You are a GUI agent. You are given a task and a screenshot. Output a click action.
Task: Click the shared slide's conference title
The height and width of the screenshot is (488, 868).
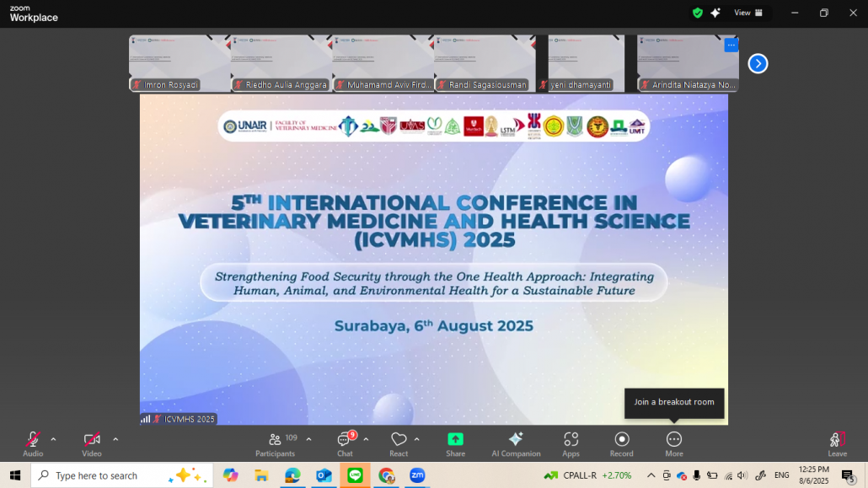click(x=434, y=221)
